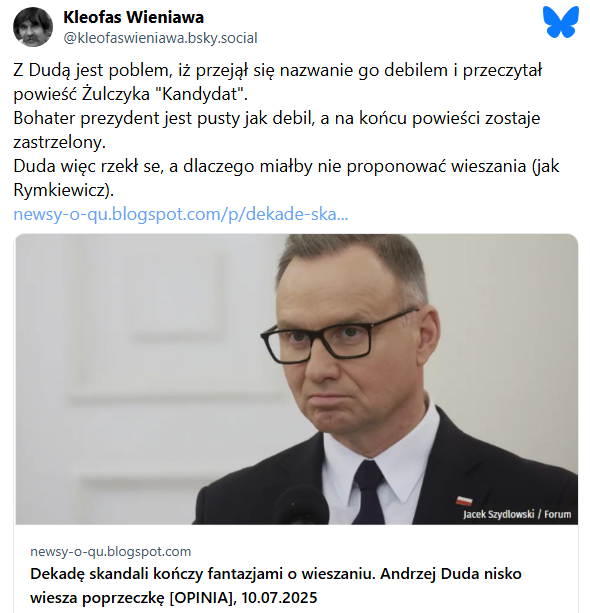Click the post line starting "Z Dudą jest poblem"
This screenshot has height=613, width=590.
(278, 70)
